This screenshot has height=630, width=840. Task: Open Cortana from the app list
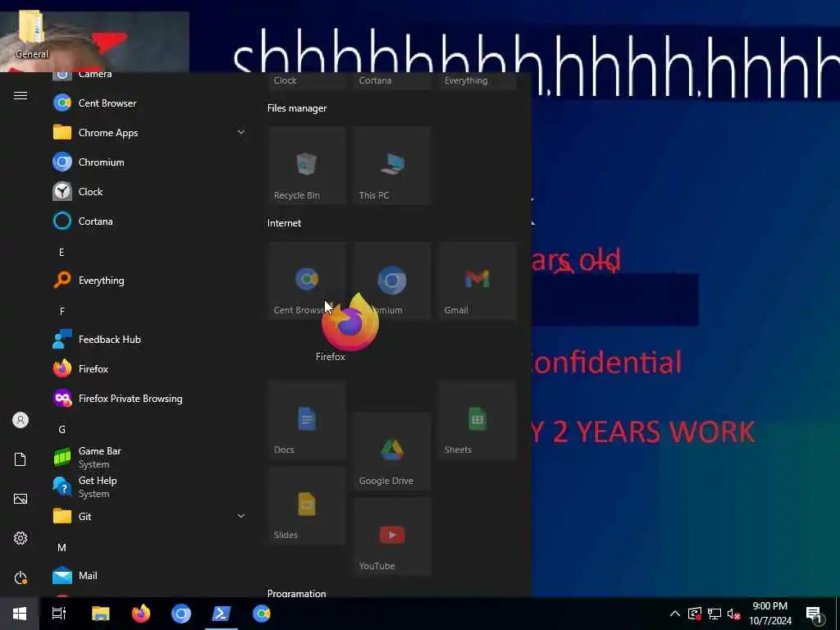pyautogui.click(x=148, y=221)
